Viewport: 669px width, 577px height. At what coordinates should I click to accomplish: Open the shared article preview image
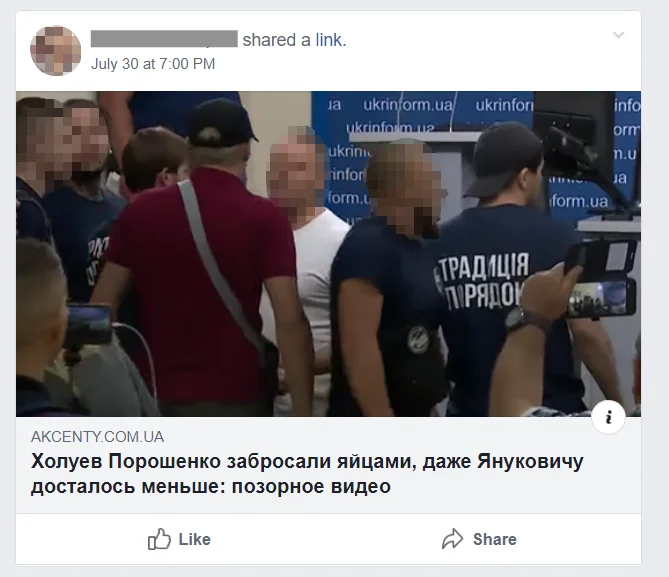click(x=329, y=254)
